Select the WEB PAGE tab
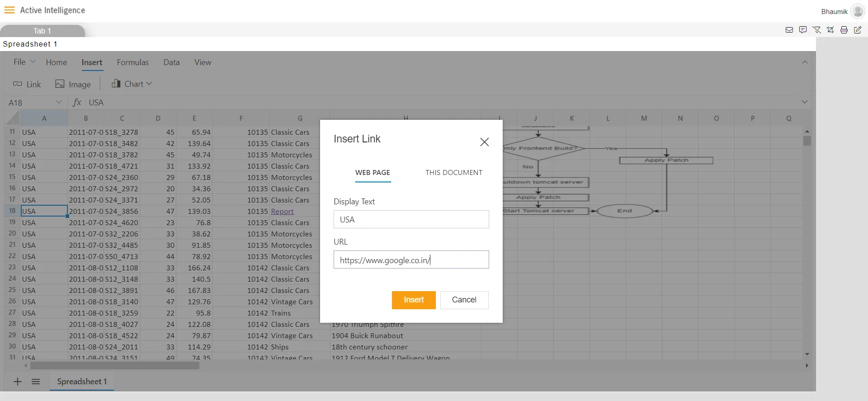868x401 pixels. coord(373,173)
